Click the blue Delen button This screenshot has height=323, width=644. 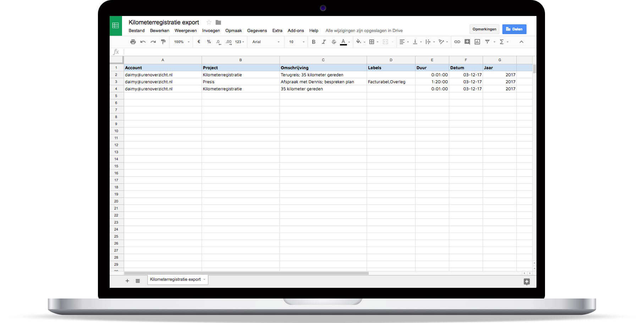[514, 29]
